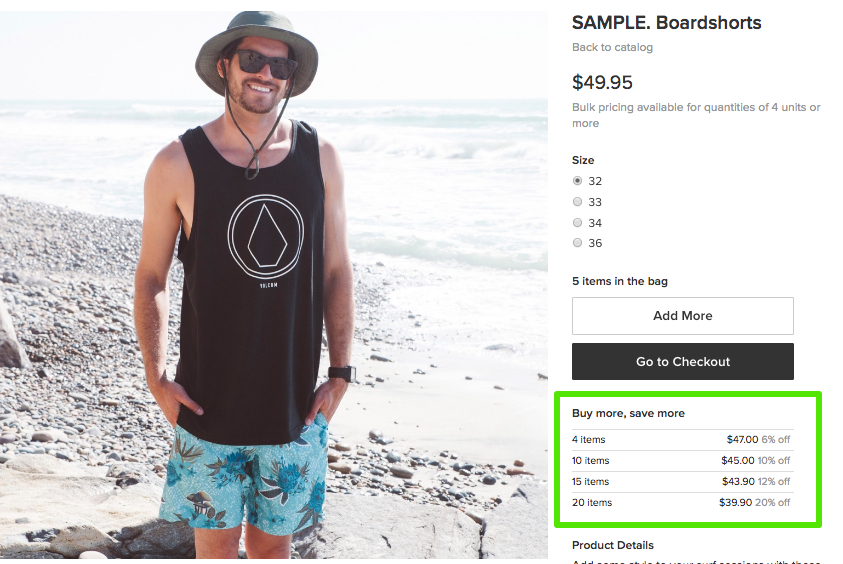Click the 20 items pricing tier label
Image resolution: width=843 pixels, height=564 pixels.
tap(592, 503)
